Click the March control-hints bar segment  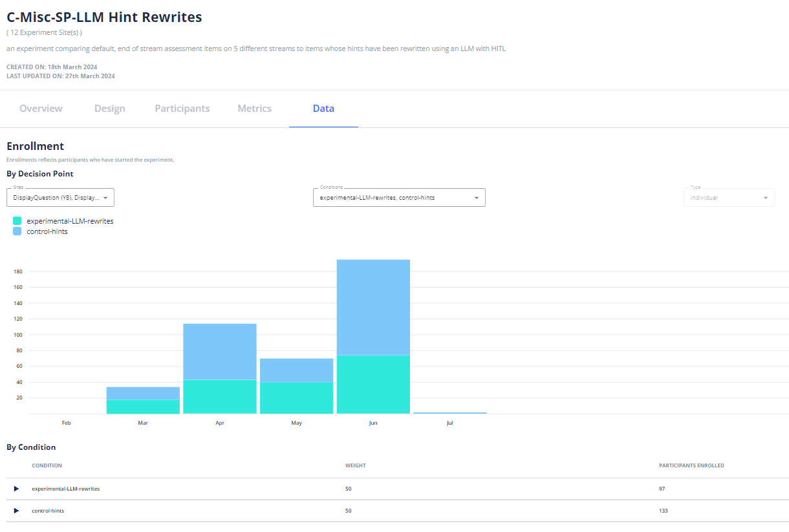tap(143, 393)
